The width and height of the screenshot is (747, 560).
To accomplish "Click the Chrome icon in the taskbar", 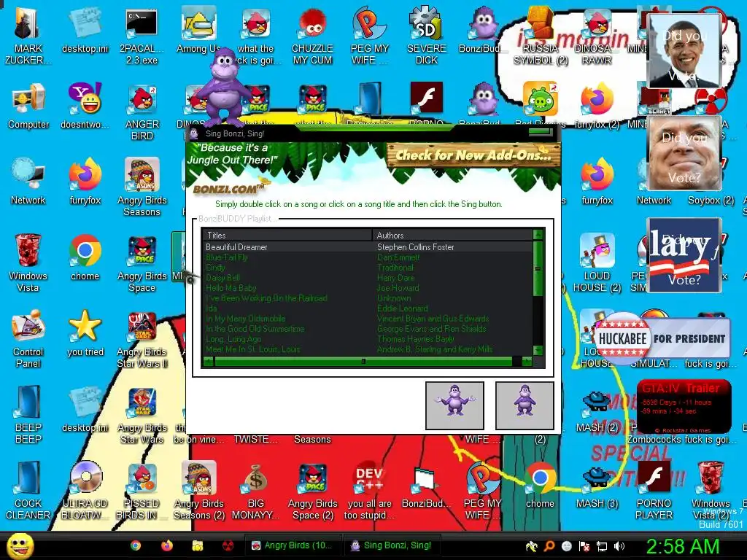I will pyautogui.click(x=136, y=545).
